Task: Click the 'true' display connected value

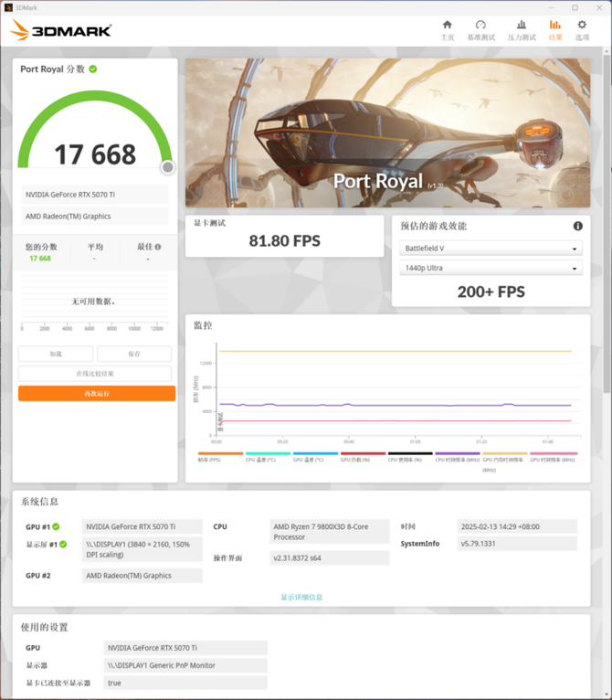Action: [x=185, y=683]
